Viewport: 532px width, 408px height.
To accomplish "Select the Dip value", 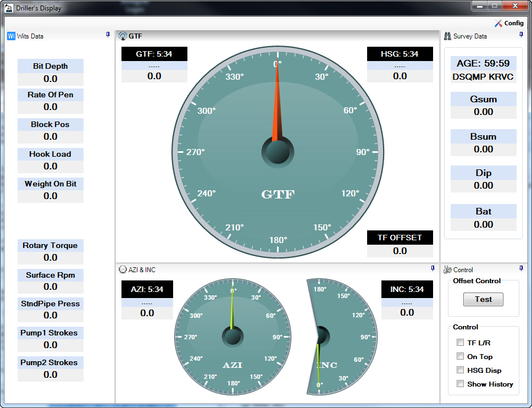I will (x=483, y=186).
